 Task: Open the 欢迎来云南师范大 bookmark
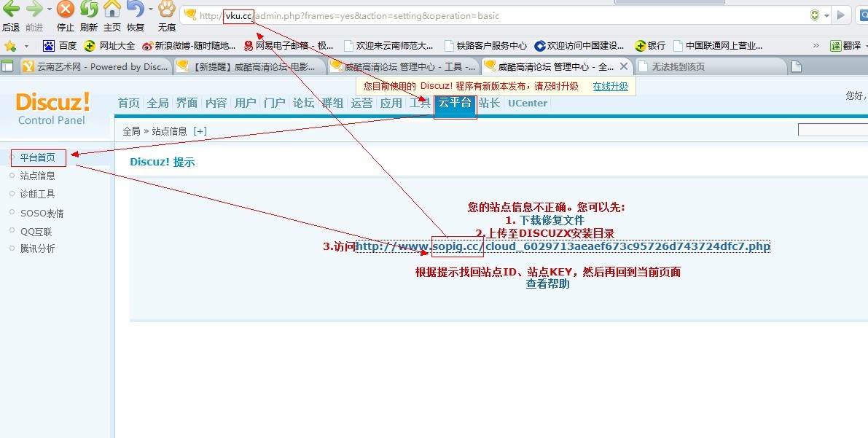tap(388, 46)
